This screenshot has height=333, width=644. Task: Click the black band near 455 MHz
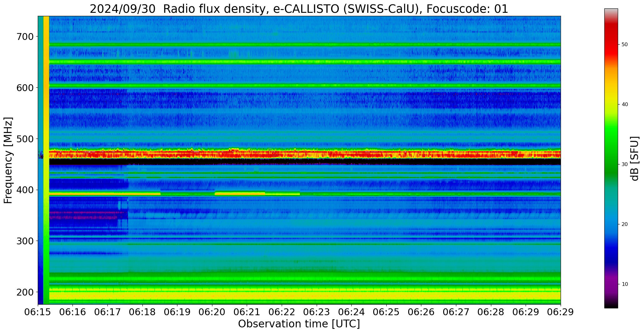click(305, 162)
